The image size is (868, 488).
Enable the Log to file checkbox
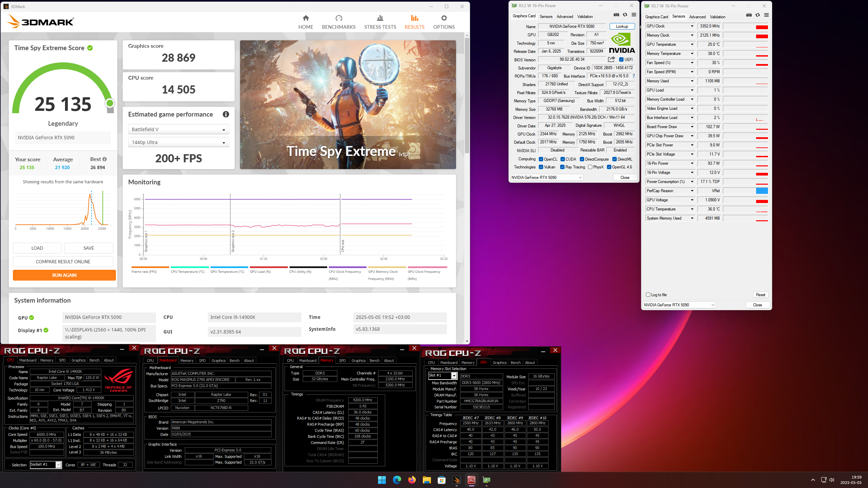coord(648,295)
